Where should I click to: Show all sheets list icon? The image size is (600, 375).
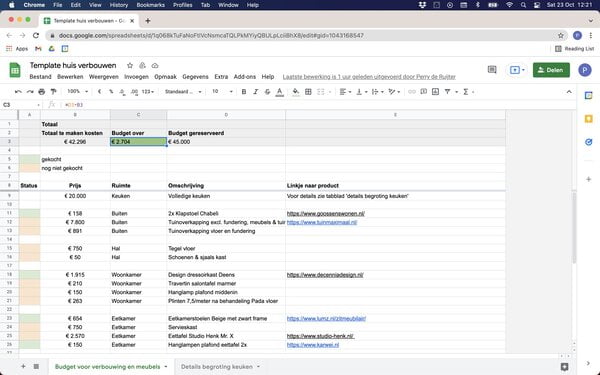point(36,367)
